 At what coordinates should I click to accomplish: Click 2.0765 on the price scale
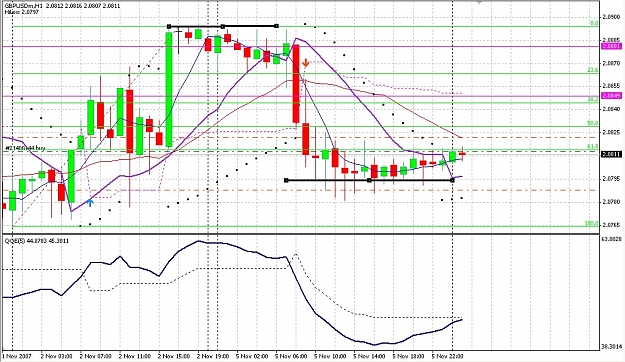click(x=612, y=225)
